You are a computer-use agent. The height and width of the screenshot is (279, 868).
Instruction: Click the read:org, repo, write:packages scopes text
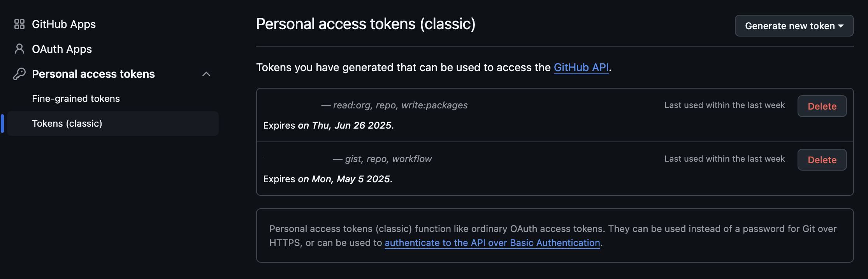400,105
